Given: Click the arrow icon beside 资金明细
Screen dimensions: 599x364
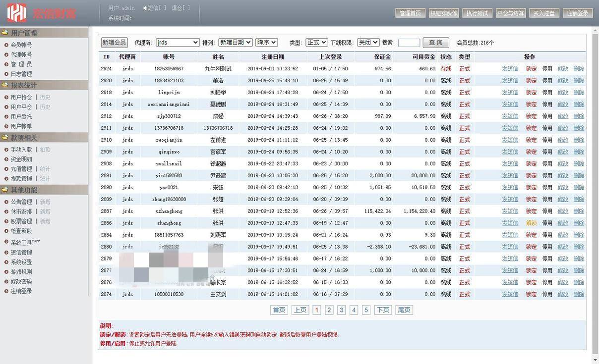Looking at the screenshot, I should click(x=6, y=158).
